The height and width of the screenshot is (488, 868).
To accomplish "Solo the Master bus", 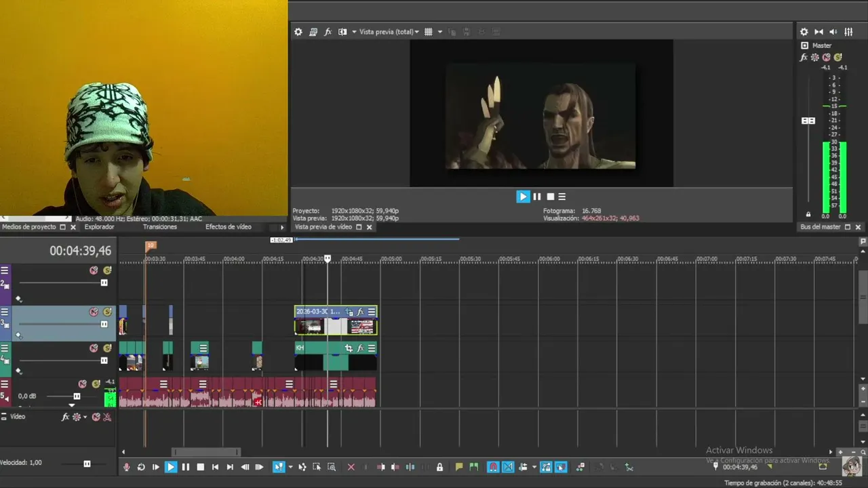I will [x=837, y=58].
